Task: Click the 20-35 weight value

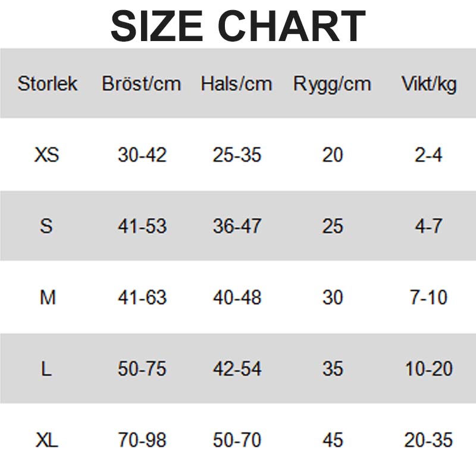Action: tap(428, 440)
